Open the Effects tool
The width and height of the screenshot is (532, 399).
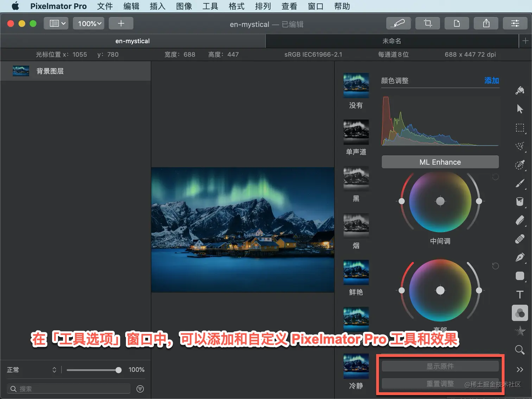(520, 331)
